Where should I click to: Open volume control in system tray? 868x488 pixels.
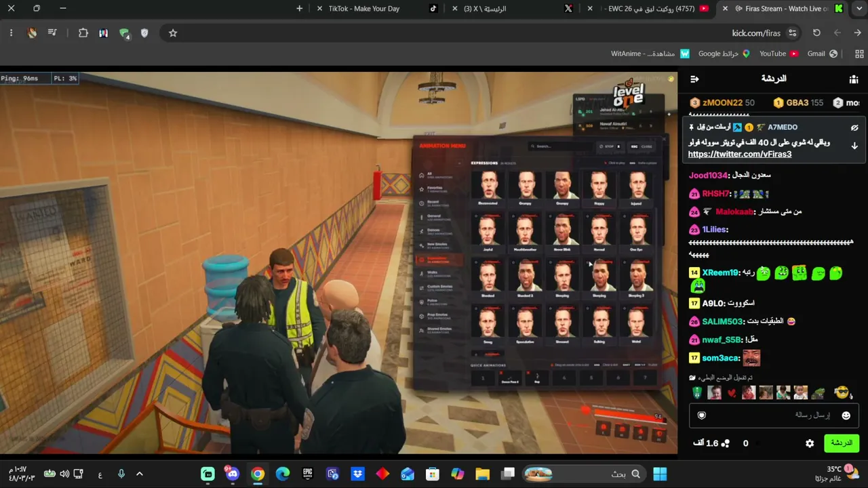tap(64, 474)
